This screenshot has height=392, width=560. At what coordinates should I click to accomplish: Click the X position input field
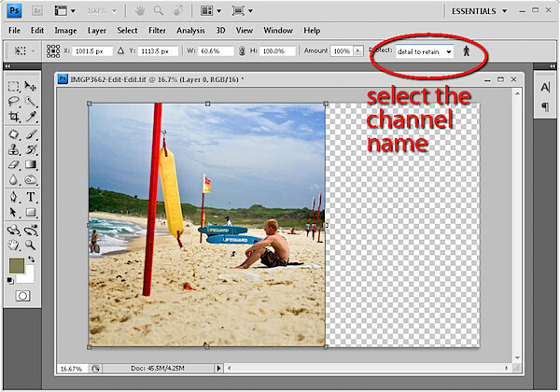coord(92,51)
